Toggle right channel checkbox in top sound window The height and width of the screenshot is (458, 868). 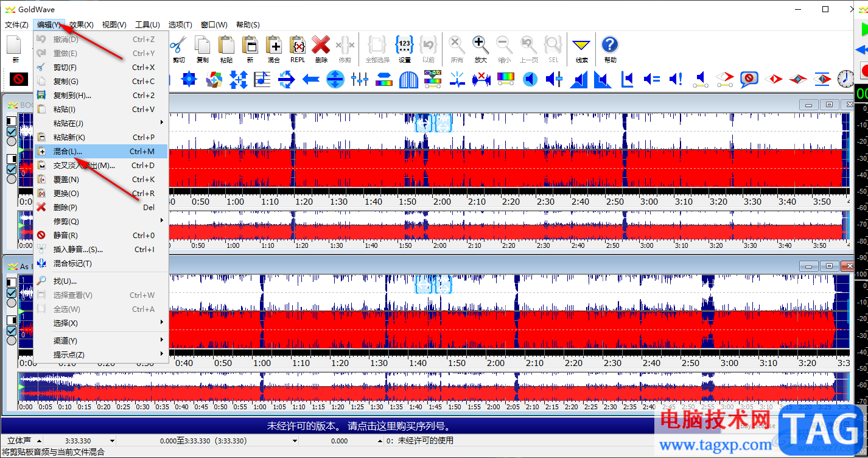12,169
